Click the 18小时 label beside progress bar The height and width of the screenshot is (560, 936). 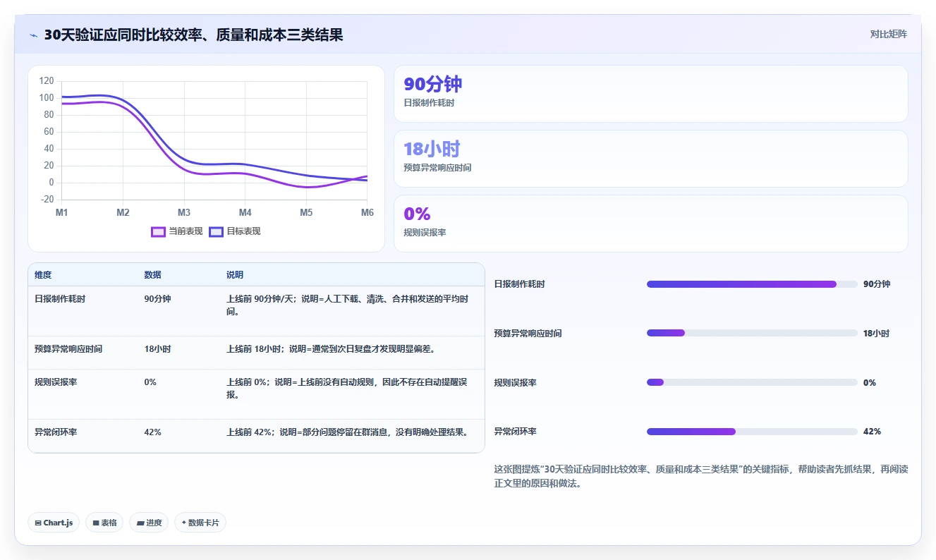click(877, 334)
